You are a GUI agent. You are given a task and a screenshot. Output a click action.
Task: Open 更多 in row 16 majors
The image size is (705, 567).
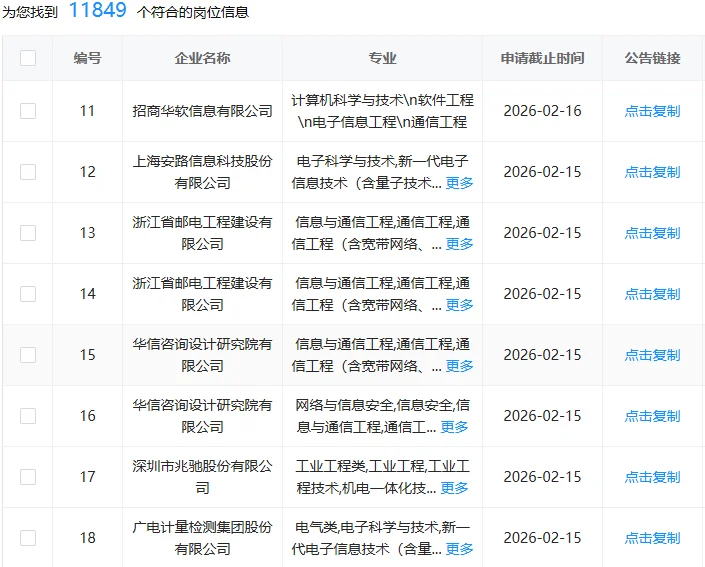click(x=454, y=427)
